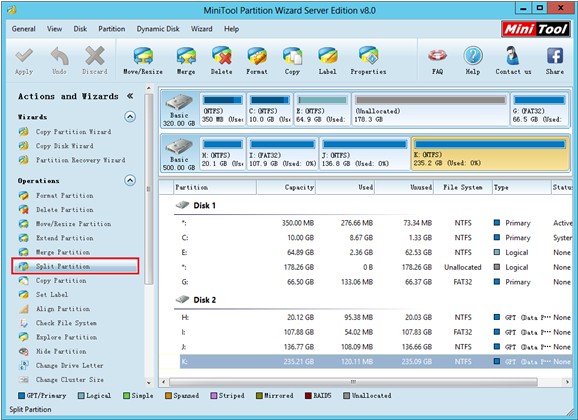The height and width of the screenshot is (420, 578).
Task: Sort by the File System column header
Action: 463,187
